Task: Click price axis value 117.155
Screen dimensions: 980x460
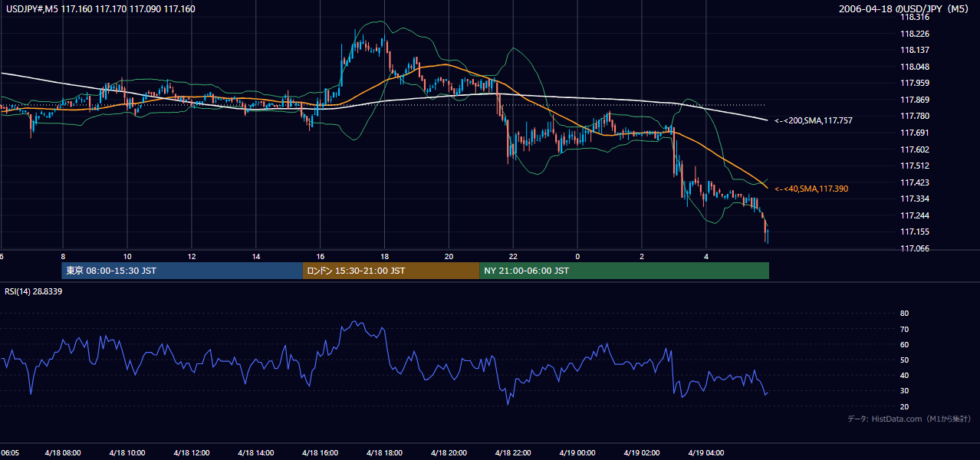Action: point(915,232)
